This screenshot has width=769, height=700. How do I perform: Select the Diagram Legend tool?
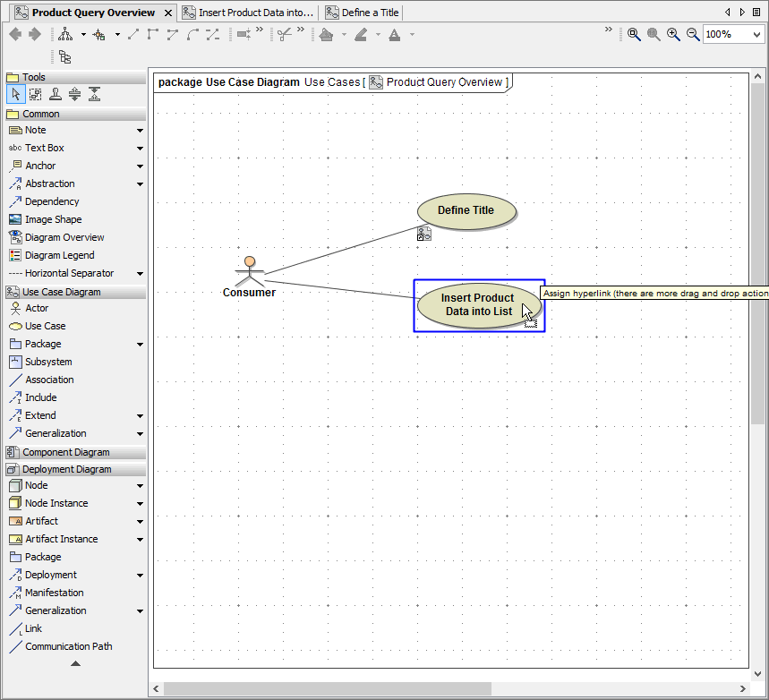pyautogui.click(x=59, y=255)
